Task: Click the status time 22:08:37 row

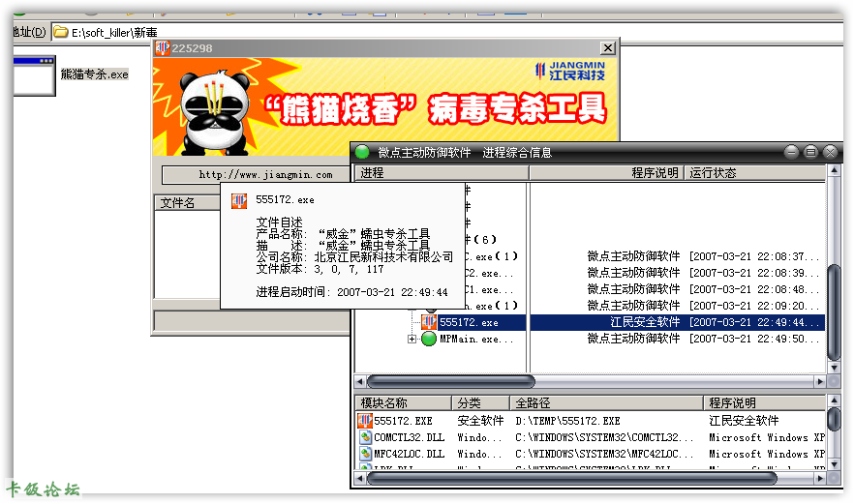Action: 754,256
